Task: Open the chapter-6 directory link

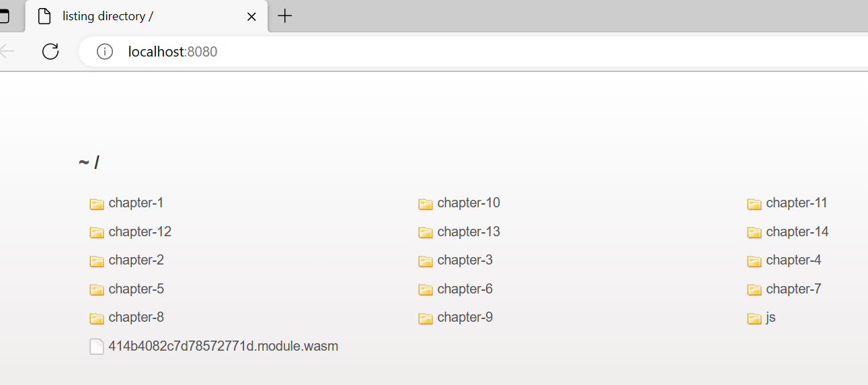Action: [x=465, y=289]
